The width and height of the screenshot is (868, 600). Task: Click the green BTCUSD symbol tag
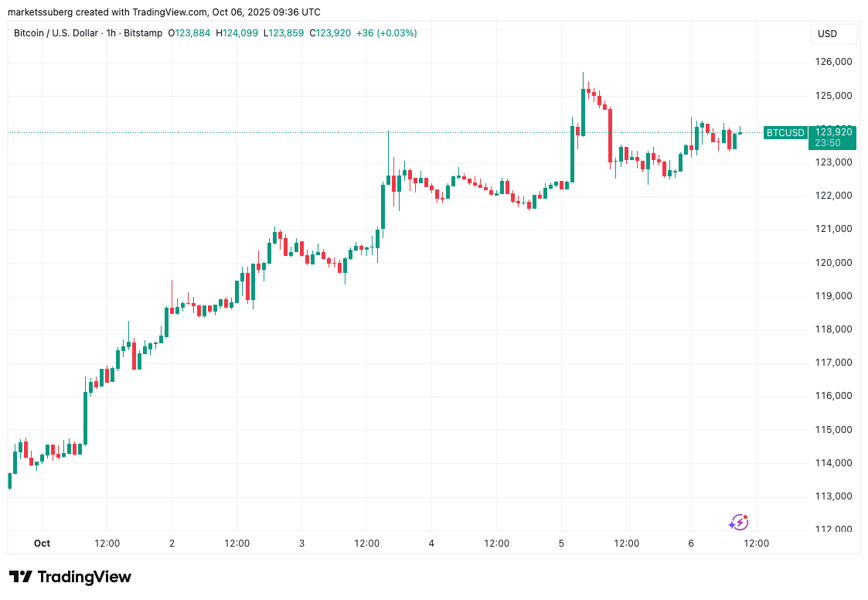click(785, 133)
